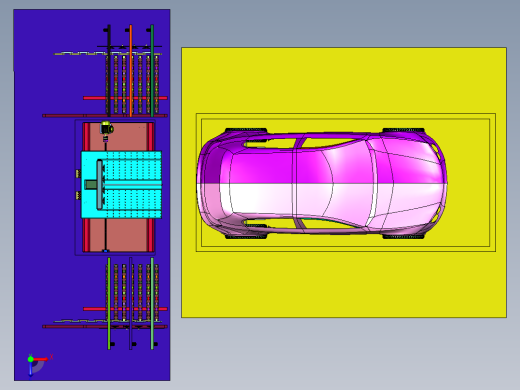Click the red X axis of the triad
This screenshot has height=390, width=520.
click(x=41, y=359)
